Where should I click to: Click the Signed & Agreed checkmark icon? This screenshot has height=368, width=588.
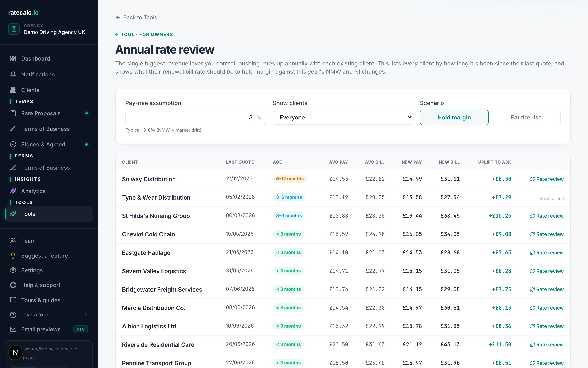click(13, 144)
